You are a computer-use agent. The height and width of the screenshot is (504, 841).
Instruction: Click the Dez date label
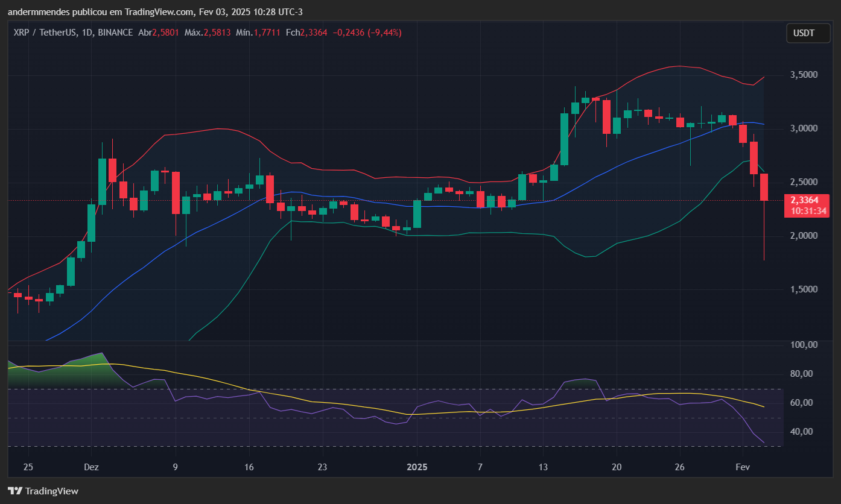pyautogui.click(x=91, y=467)
